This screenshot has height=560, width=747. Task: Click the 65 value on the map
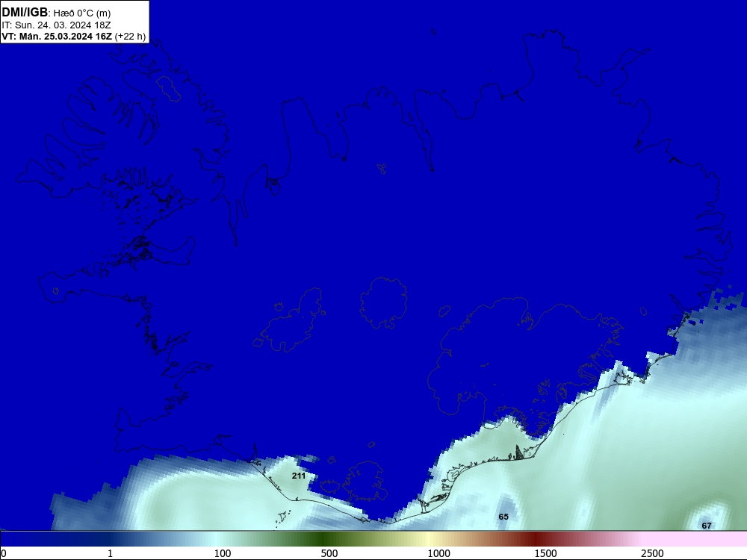503,517
